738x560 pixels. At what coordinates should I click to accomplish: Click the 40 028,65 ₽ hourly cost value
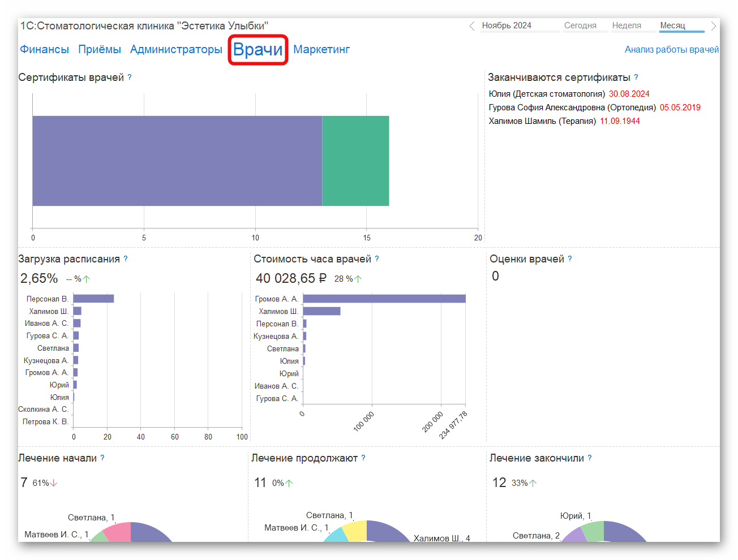tap(291, 278)
